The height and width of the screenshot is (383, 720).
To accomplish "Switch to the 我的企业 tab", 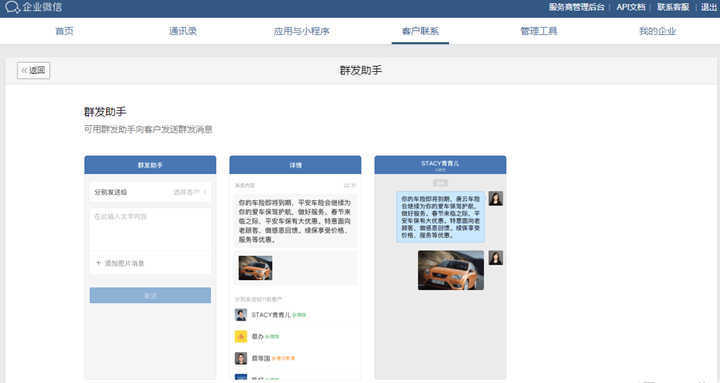I will tap(658, 31).
